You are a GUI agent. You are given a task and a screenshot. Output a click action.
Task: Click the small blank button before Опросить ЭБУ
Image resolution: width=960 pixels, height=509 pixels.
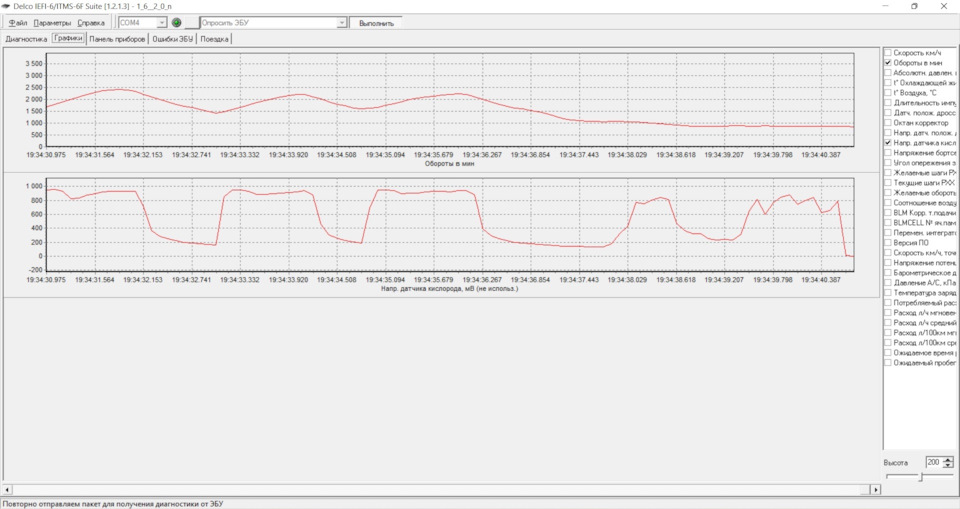pyautogui.click(x=192, y=23)
